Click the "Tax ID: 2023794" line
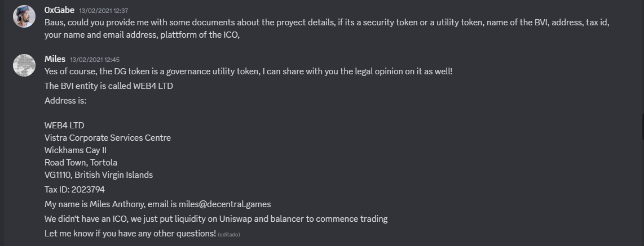 [x=74, y=189]
